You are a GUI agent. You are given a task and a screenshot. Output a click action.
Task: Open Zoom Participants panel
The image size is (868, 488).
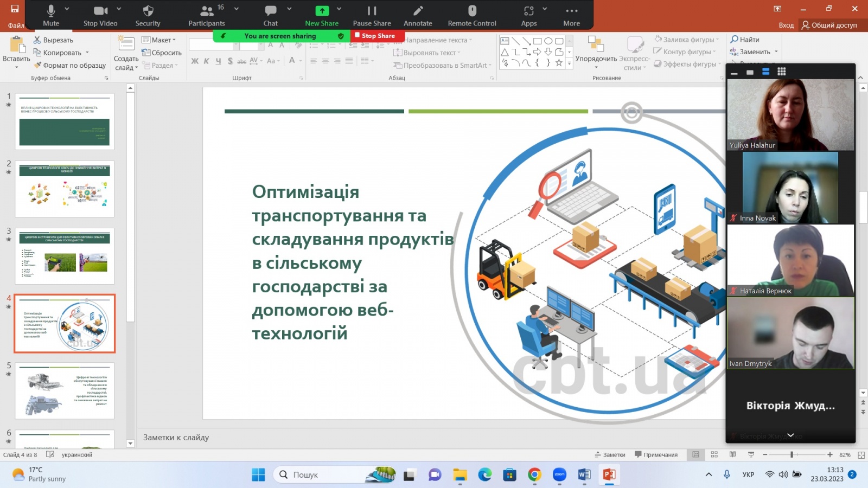[x=206, y=15]
